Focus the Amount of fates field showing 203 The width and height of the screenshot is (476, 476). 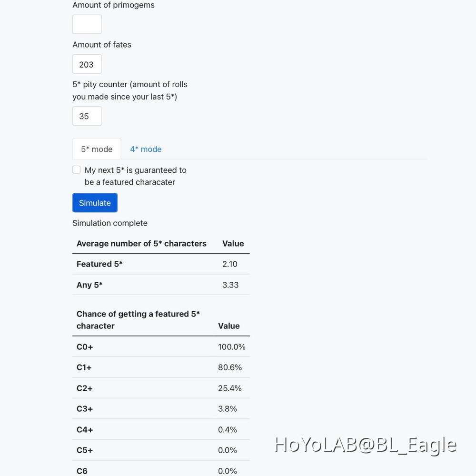(x=87, y=64)
